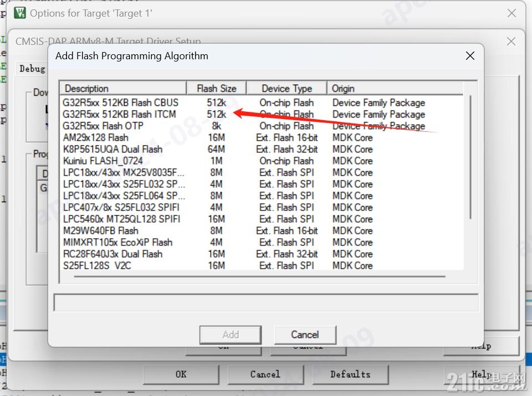This screenshot has width=532, height=396.
Task: Select LPC18xx/43xx S25FL032 SP entry
Action: tap(261, 184)
